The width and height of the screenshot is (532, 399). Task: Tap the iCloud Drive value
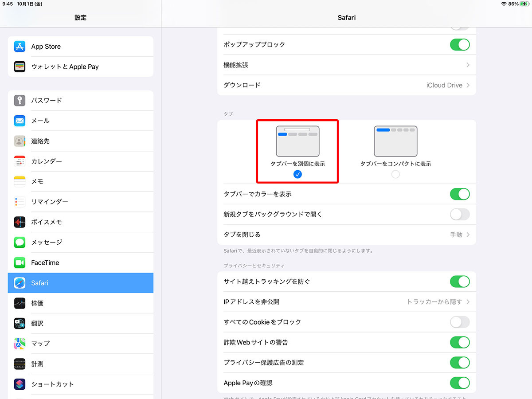tap(444, 85)
